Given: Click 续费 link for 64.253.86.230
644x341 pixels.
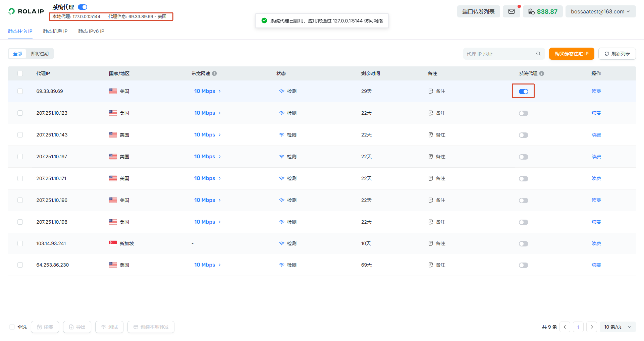Looking at the screenshot, I should pyautogui.click(x=596, y=265).
